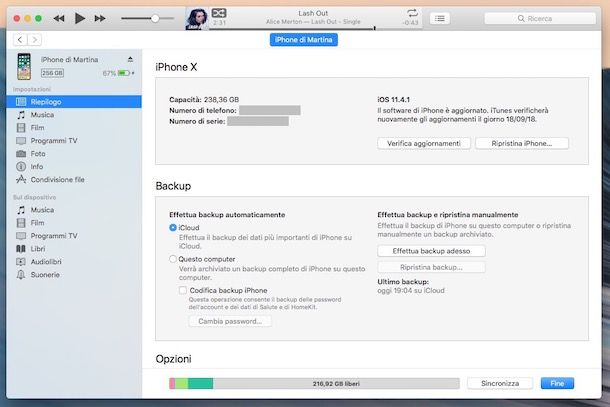Click the battery indicator icon in sidebar
Screen dimensions: 610x407
(124, 73)
